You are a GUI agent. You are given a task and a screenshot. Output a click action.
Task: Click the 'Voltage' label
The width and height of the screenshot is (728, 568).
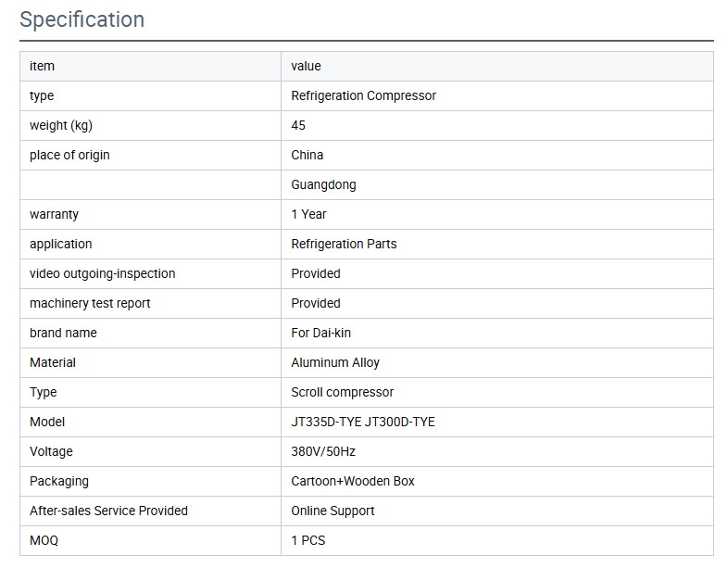point(51,452)
